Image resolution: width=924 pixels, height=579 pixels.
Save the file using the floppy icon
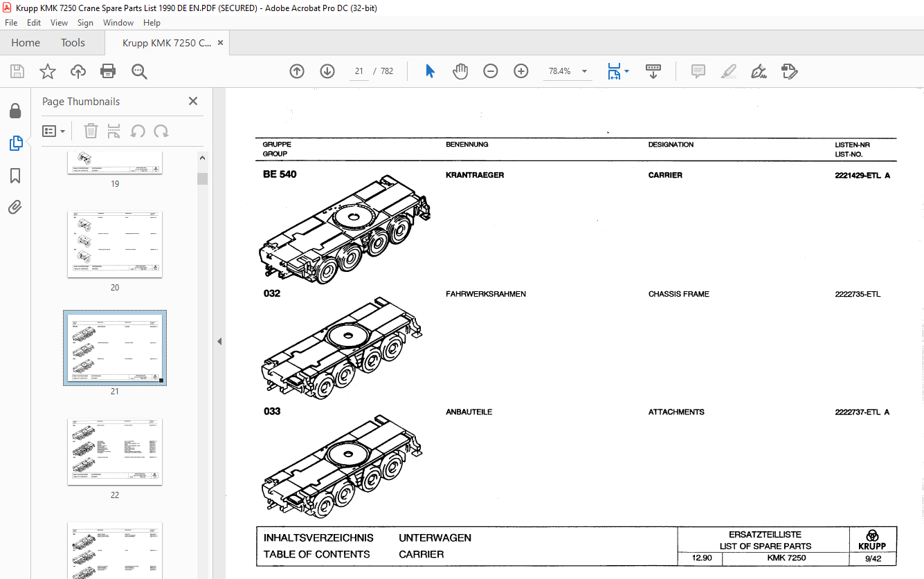(17, 71)
